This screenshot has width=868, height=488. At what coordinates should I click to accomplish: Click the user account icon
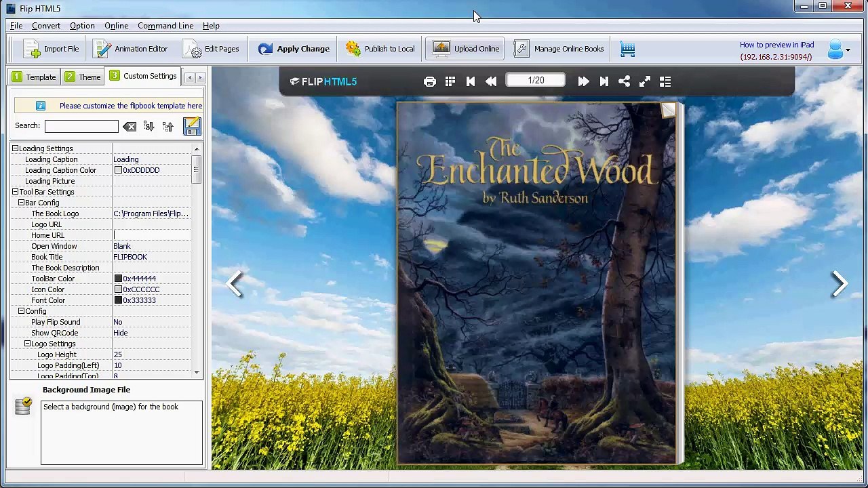835,49
